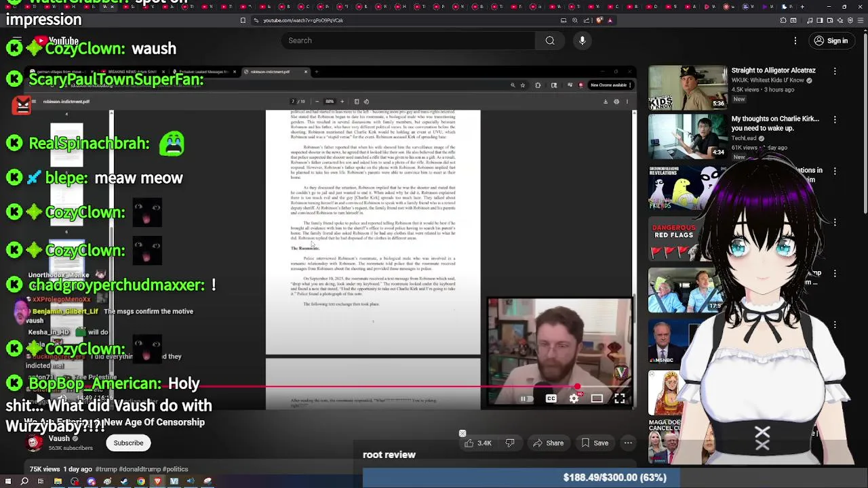
Task: Select Exclusive Leaked Messages tab in inner Chrome
Action: click(x=204, y=72)
